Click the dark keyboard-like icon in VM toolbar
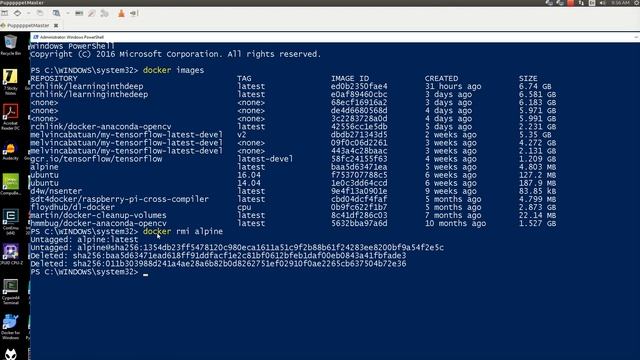Screen dimensions: 640x360 [x=79, y=13]
